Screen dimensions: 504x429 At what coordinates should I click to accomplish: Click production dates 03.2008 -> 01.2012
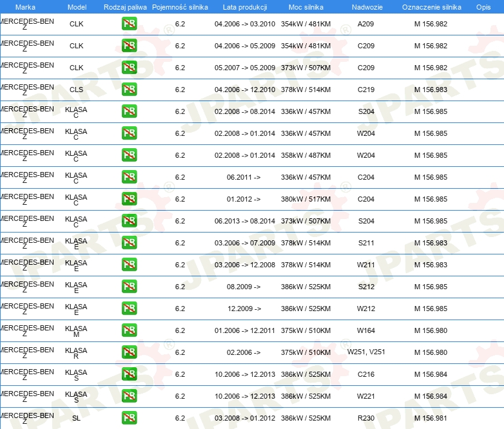click(245, 418)
